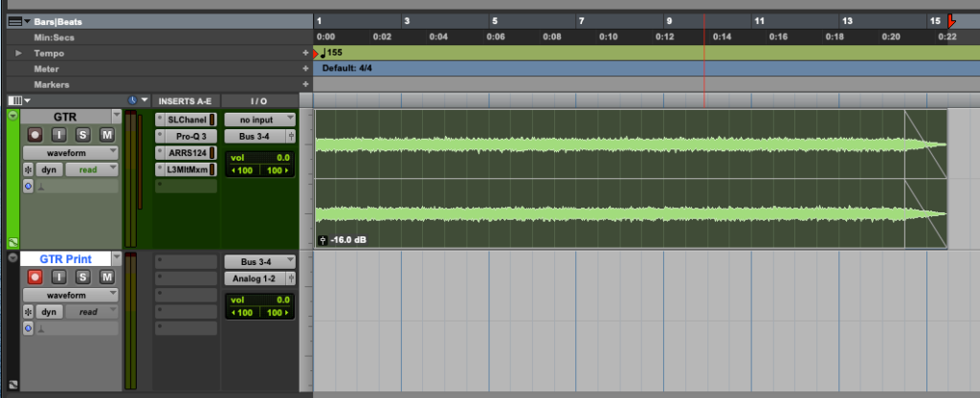This screenshot has height=398, width=980.
Task: Click the GTR track freeze snowflake icon
Action: coord(28,169)
